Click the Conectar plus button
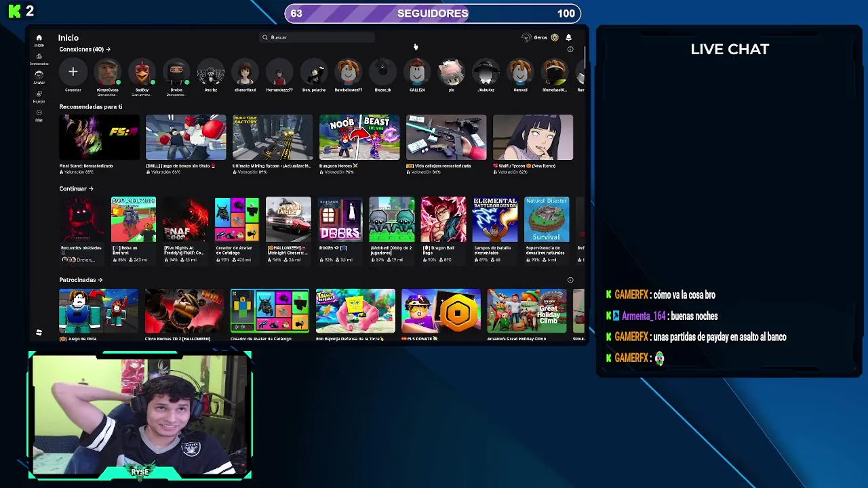 (x=73, y=72)
